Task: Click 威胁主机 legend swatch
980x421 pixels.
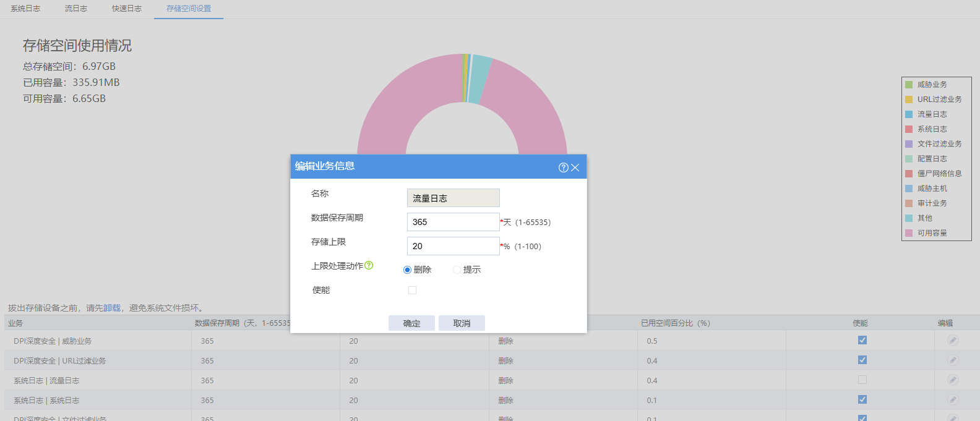Action: 909,189
